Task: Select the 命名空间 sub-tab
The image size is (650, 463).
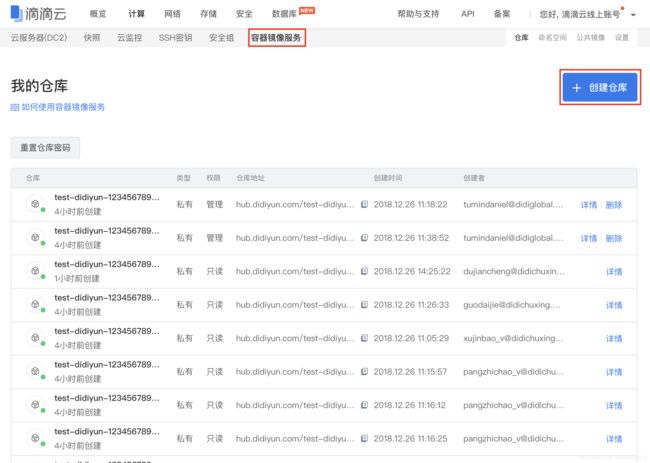Action: pyautogui.click(x=553, y=38)
